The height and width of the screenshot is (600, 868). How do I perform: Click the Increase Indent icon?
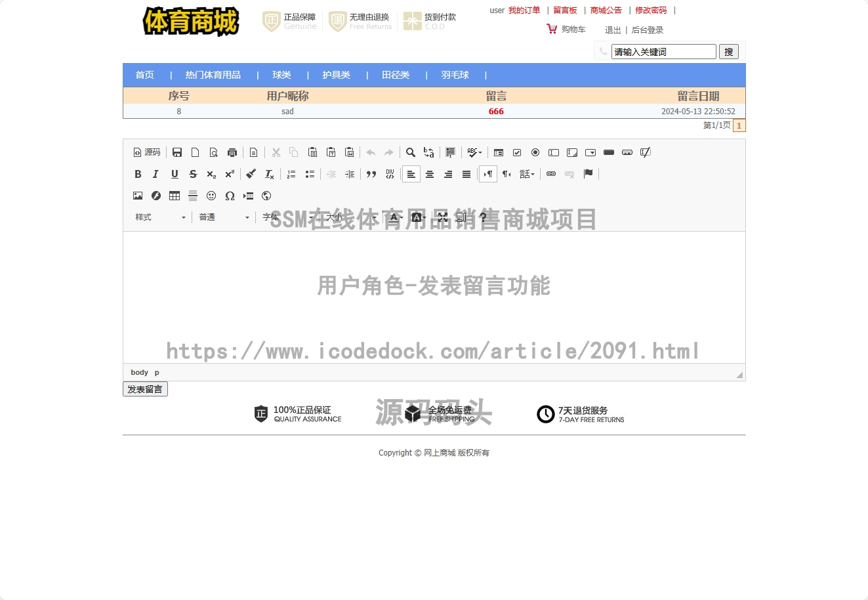[350, 174]
